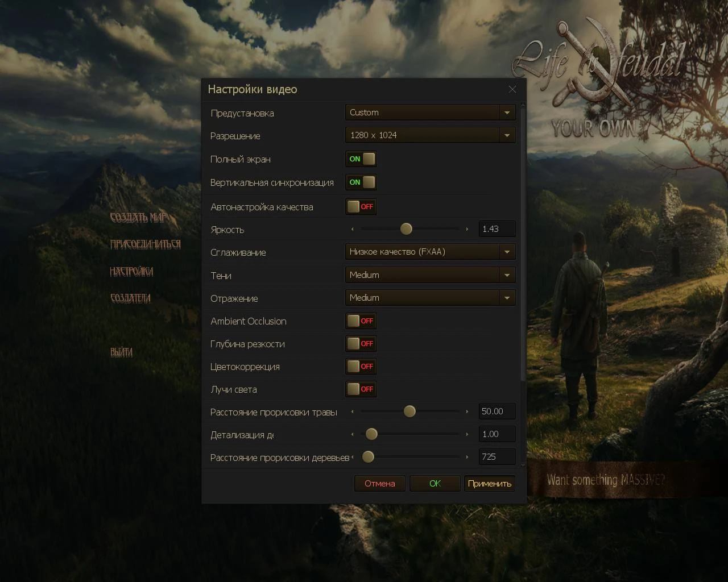This screenshot has width=728, height=582.
Task: Click the grass draw distance increment arrow
Action: pos(468,411)
